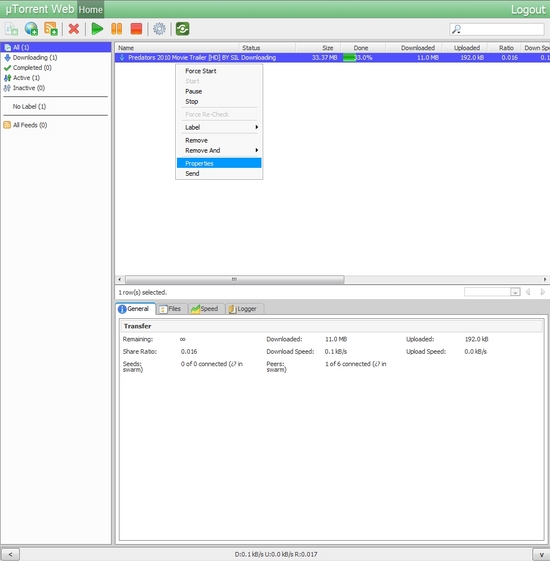Select the All (1) category
Viewport: 550px width, 561px height.
click(56, 47)
